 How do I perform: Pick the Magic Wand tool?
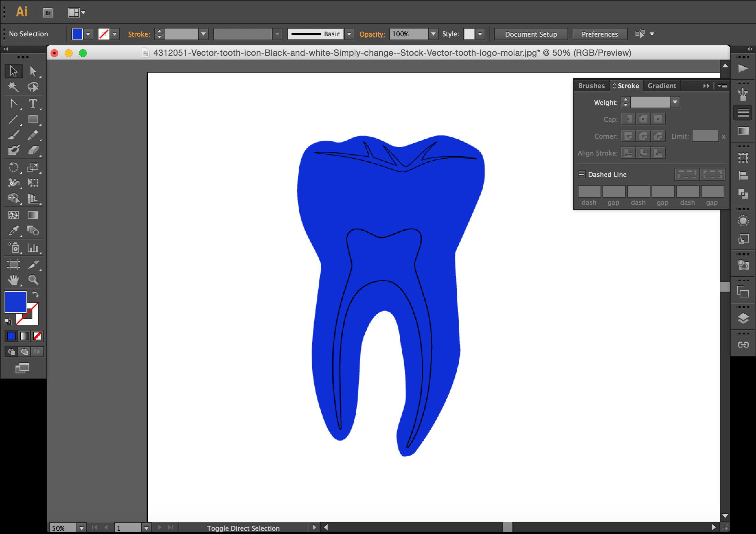14,87
